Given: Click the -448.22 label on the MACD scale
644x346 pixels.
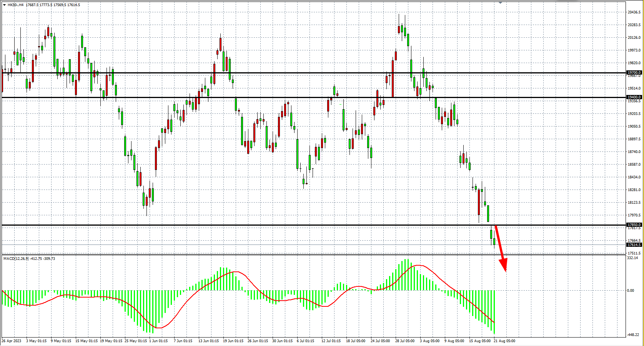Looking at the screenshot, I should point(634,335).
